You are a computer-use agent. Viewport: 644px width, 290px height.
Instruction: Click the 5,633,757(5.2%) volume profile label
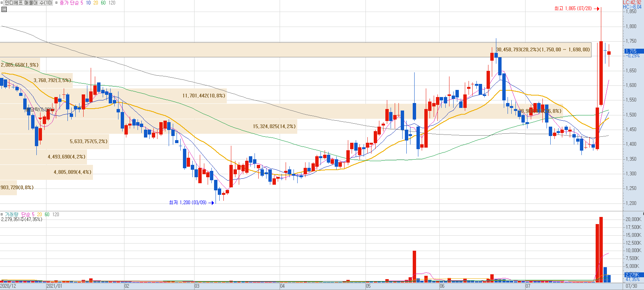tap(89, 141)
